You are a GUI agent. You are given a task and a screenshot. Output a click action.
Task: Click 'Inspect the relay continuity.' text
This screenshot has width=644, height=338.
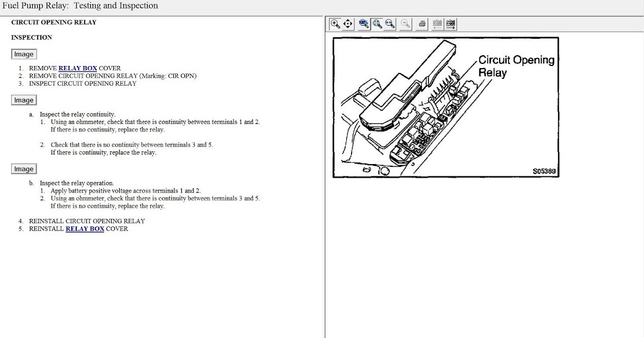pyautogui.click(x=78, y=114)
